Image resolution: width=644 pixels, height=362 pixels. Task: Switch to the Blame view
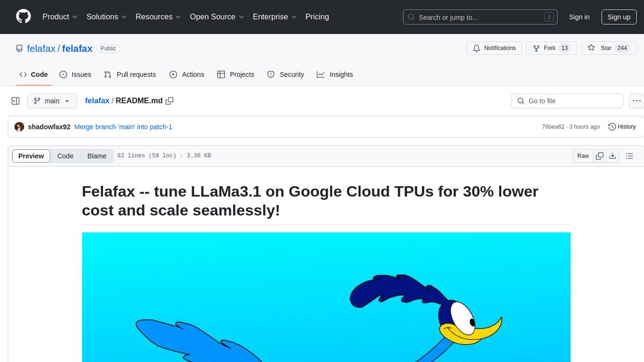pos(97,156)
